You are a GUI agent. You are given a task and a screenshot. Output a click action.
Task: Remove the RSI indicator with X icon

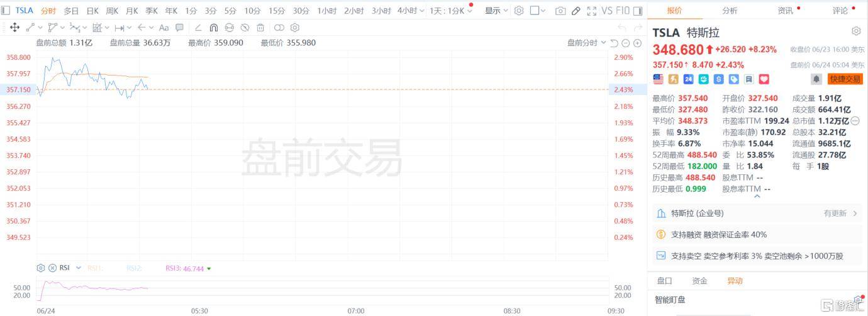[x=53, y=268]
